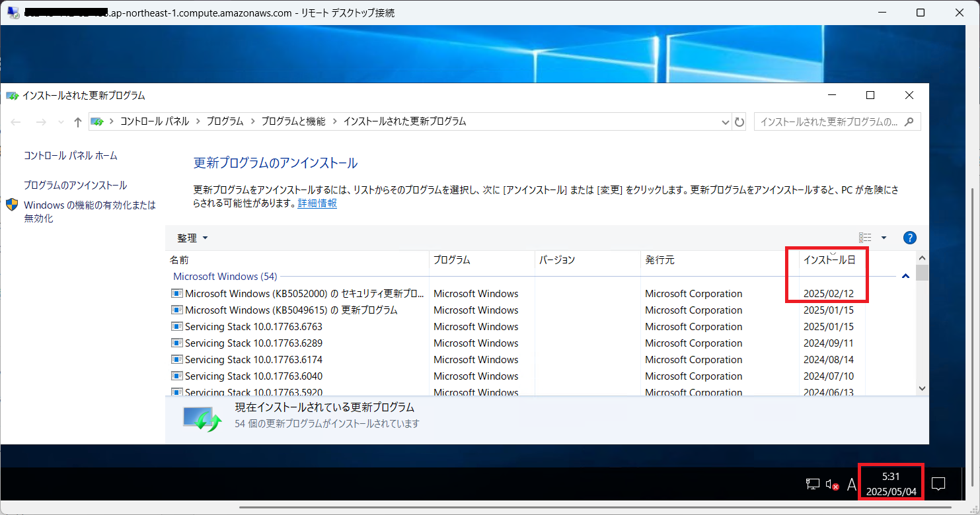
Task: Click the search magnifier icon
Action: pyautogui.click(x=910, y=122)
